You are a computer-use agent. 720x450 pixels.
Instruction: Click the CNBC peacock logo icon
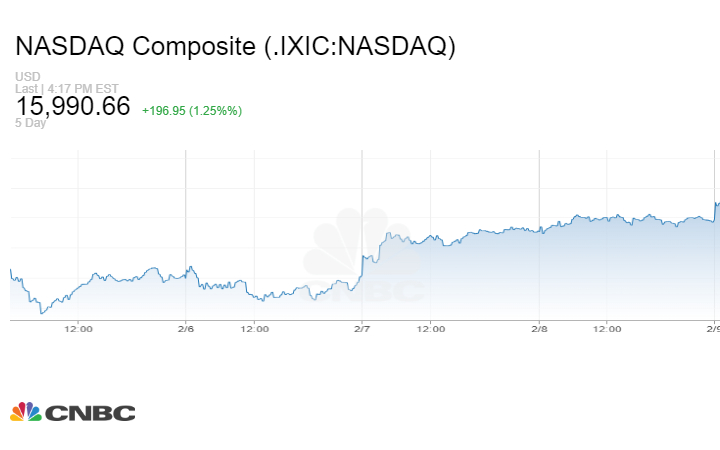[x=26, y=412]
